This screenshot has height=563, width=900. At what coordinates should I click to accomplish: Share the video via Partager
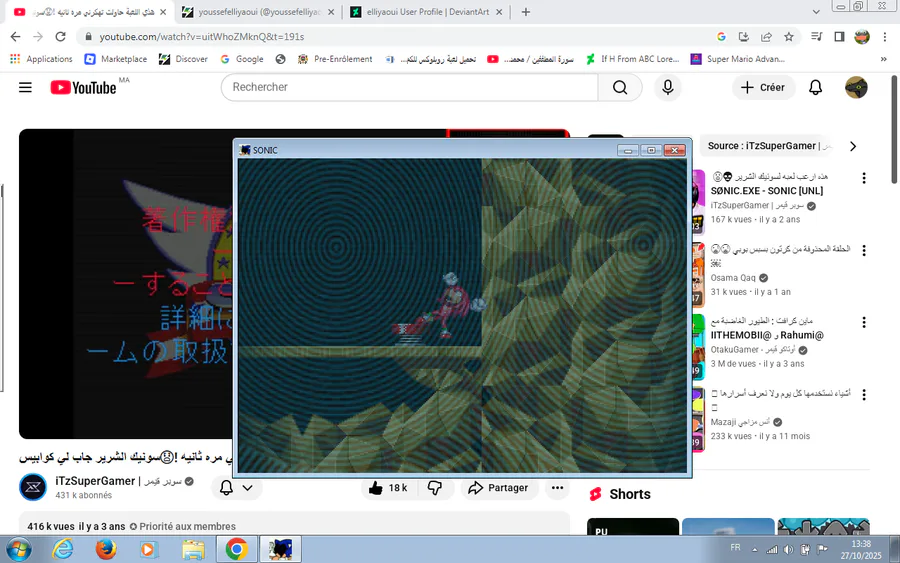point(498,488)
